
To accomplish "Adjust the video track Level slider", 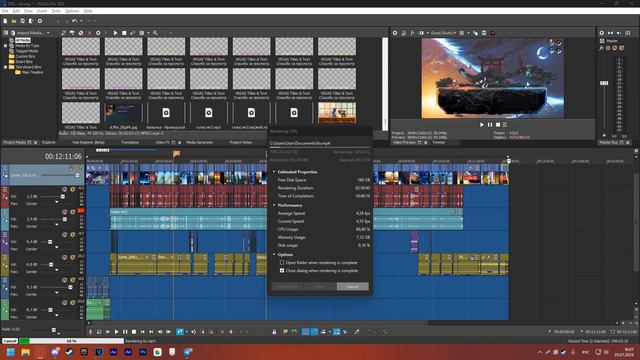I will (x=77, y=175).
